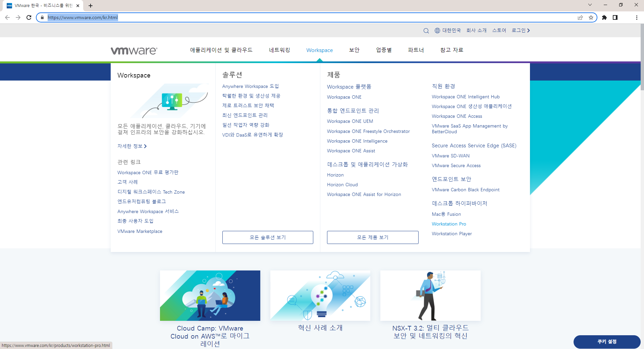The height and width of the screenshot is (349, 644).
Task: Click 모든 제품 보기 button
Action: coord(373,237)
